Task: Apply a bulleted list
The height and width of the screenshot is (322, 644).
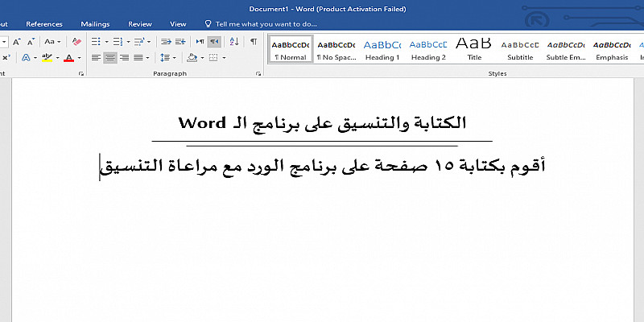Action: point(96,42)
